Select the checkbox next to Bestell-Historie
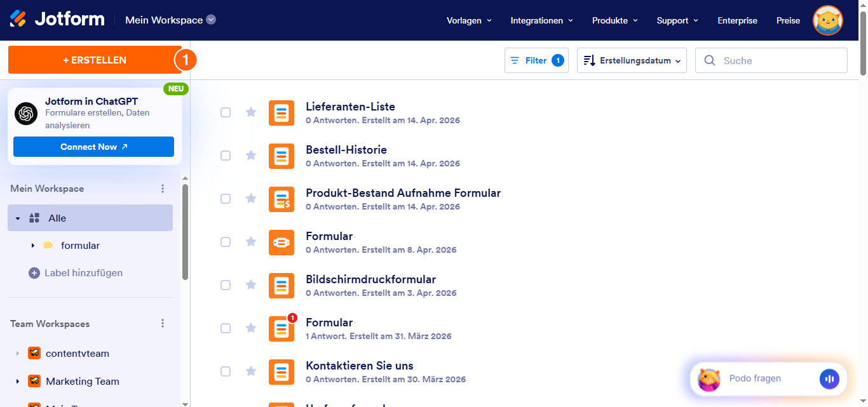This screenshot has height=407, width=868. 226,156
